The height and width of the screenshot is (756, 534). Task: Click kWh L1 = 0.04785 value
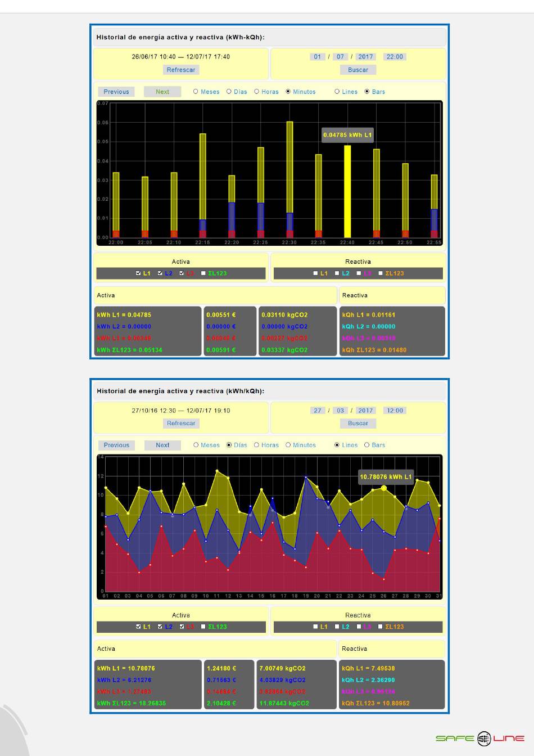click(x=124, y=315)
